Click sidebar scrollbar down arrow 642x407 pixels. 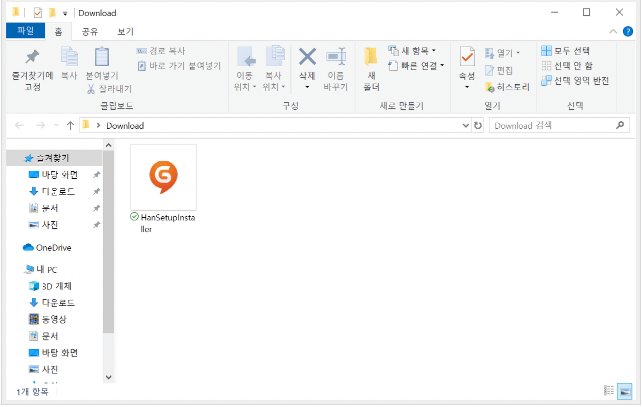click(109, 377)
